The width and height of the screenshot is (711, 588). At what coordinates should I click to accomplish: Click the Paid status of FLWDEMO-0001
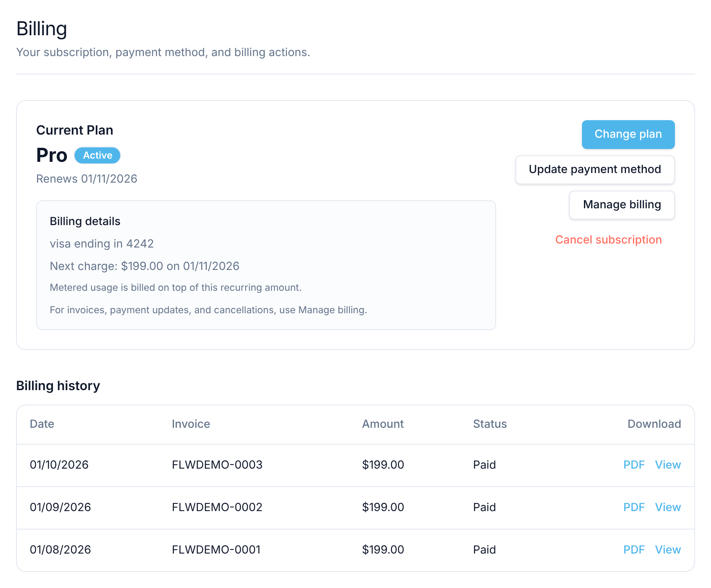click(485, 550)
